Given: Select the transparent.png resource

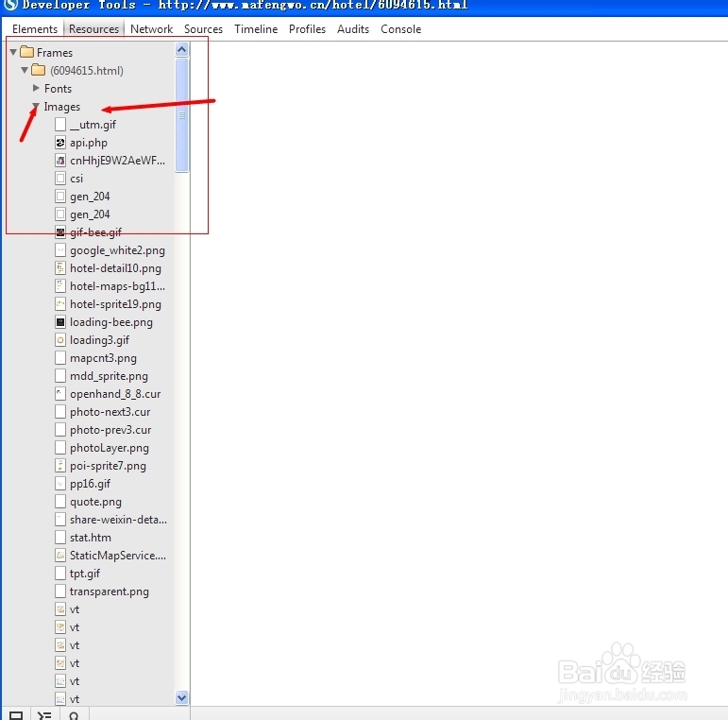Looking at the screenshot, I should (110, 591).
